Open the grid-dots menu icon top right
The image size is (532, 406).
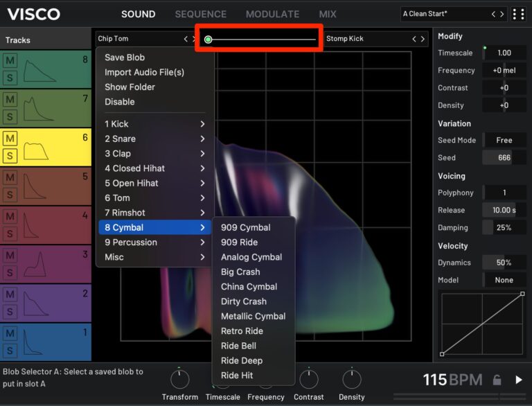[518, 14]
